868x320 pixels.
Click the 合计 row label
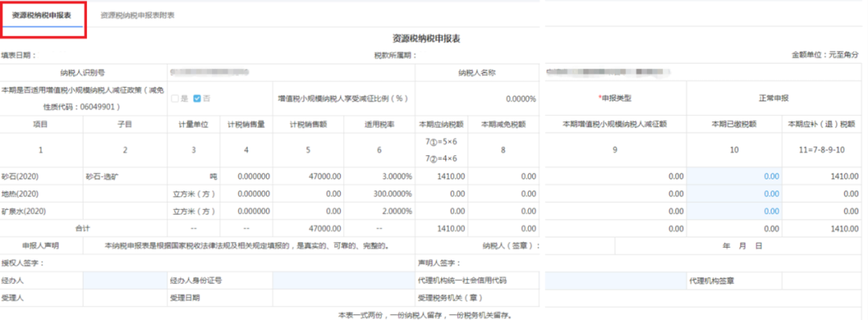point(83,228)
